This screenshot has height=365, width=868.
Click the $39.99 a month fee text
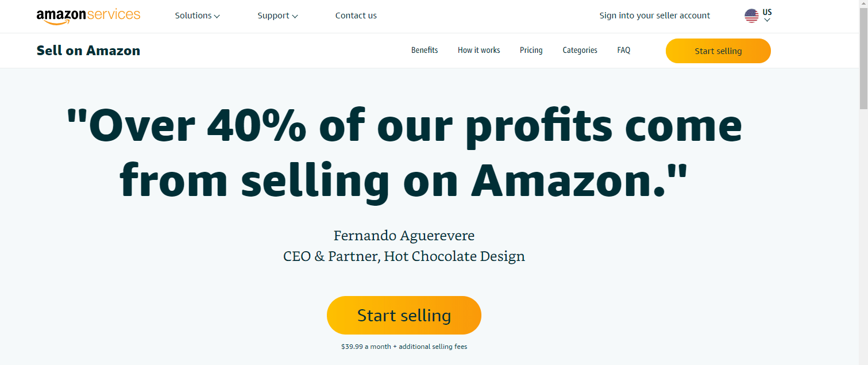click(404, 346)
